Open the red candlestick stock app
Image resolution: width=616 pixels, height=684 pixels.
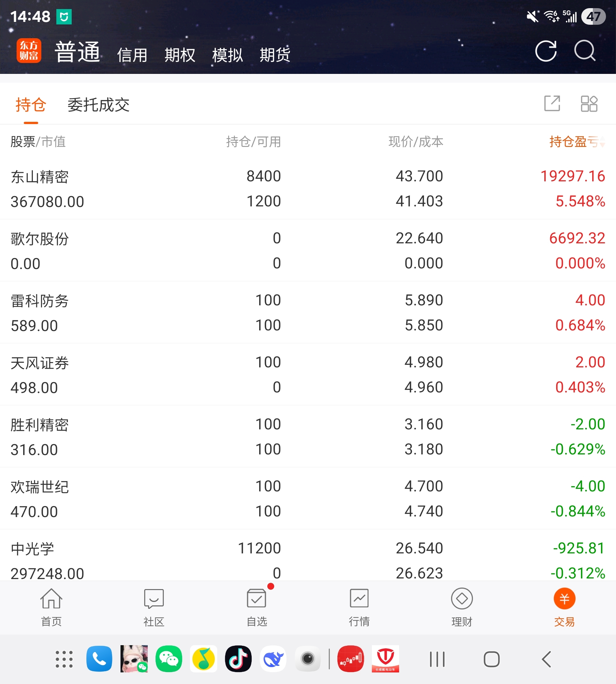pos(351,659)
